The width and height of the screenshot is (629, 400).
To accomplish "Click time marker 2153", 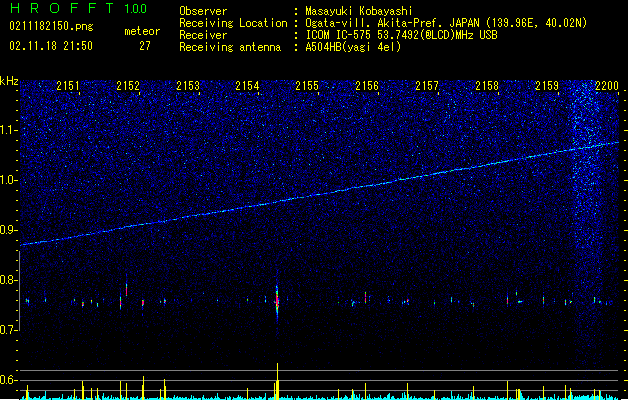I will (188, 85).
